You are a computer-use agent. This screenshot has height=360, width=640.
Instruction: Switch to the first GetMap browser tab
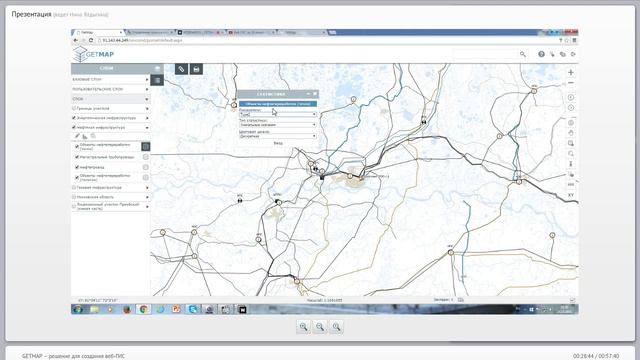click(98, 32)
